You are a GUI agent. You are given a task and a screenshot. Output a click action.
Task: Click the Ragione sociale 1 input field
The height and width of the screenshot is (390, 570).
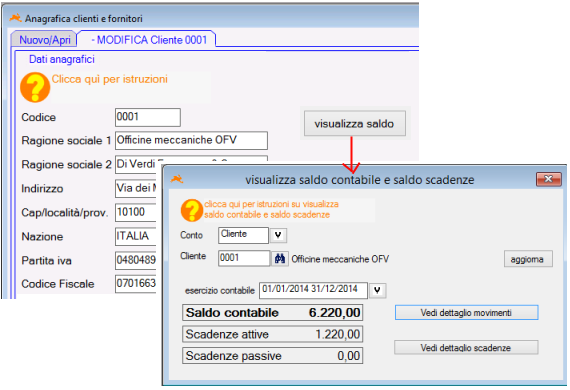click(x=191, y=141)
